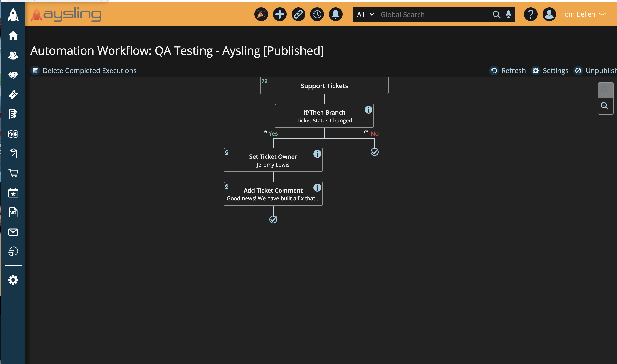Image resolution: width=617 pixels, height=364 pixels.
Task: Open the AP dollar payables sidebar icon
Action: click(13, 134)
